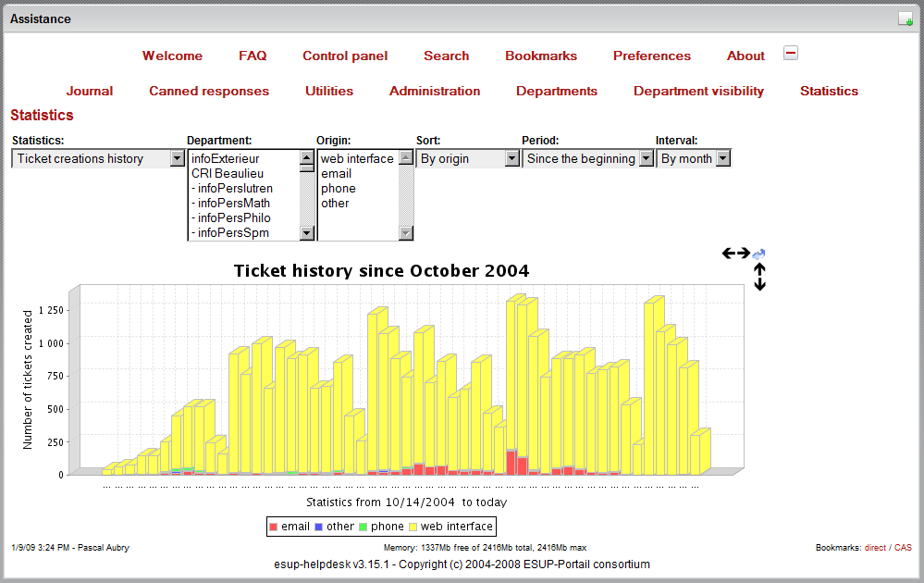Click the 'CAS' bookmark link

coord(903,548)
